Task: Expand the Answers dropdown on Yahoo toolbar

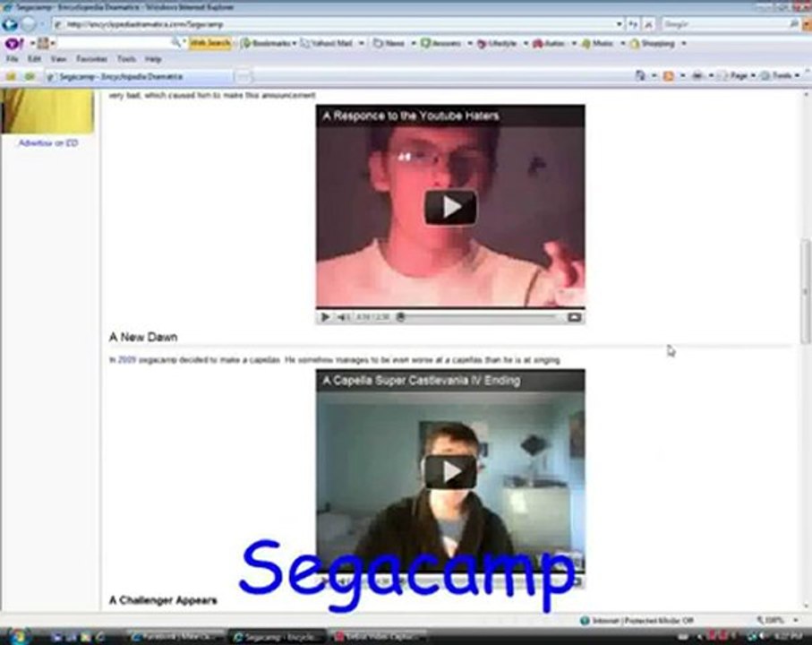Action: point(470,44)
